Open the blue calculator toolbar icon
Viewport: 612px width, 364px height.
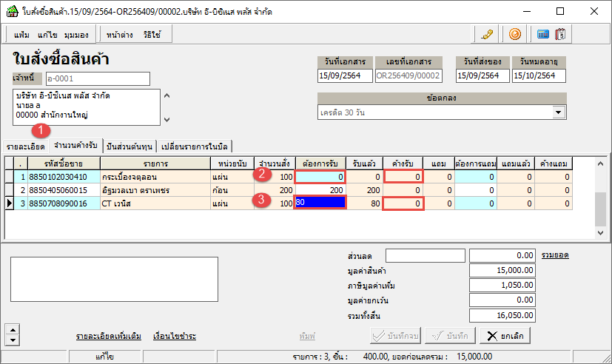point(543,34)
